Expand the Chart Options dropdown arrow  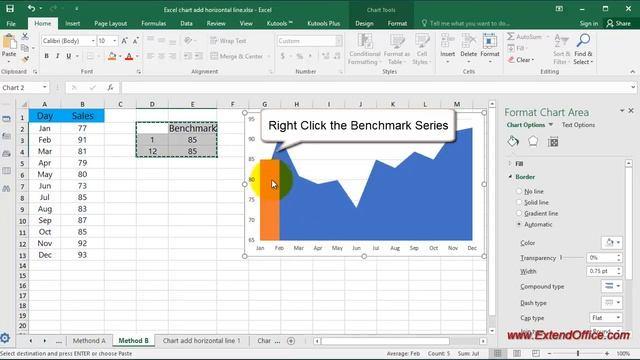click(551, 125)
